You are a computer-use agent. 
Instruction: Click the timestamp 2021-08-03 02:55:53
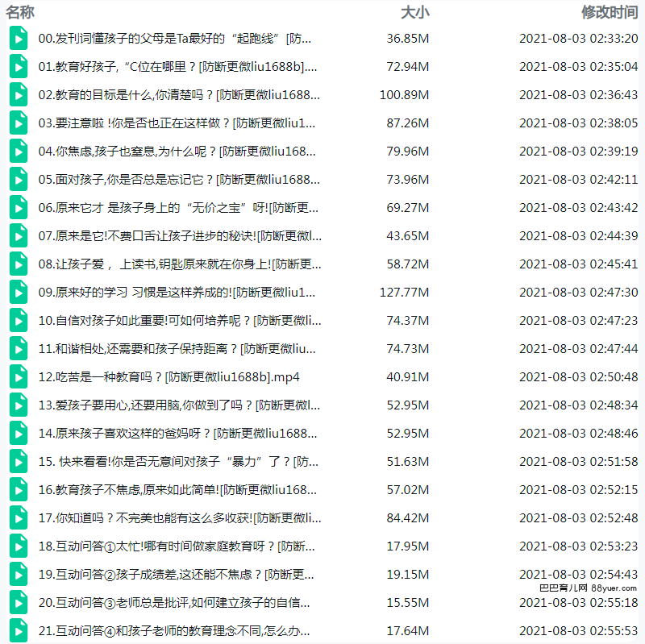[x=578, y=631]
